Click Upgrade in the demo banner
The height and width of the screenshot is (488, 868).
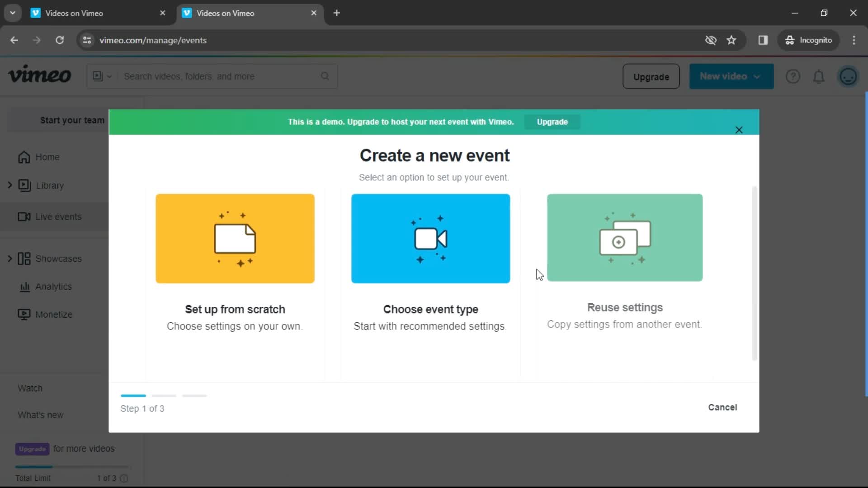click(552, 122)
